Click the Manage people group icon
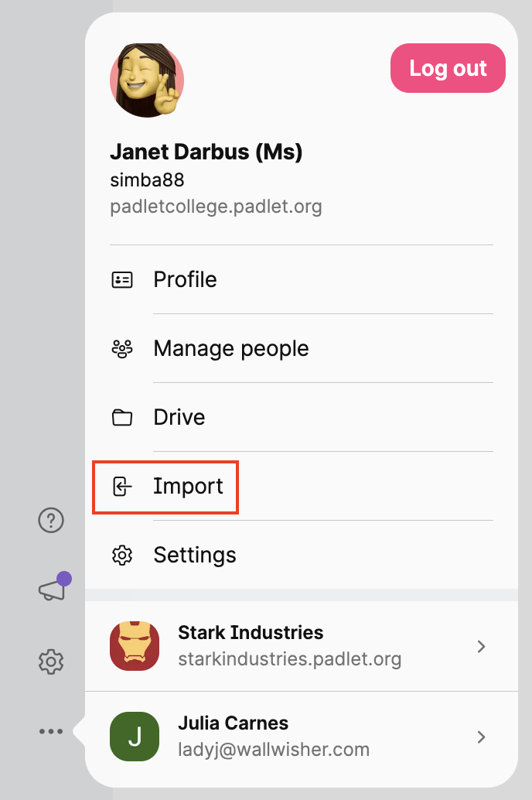Screen dimensions: 532x800 pyautogui.click(x=122, y=349)
